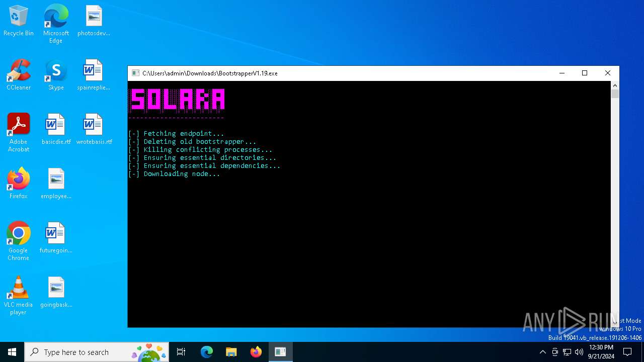This screenshot has height=362, width=644.
Task: Open the console window system menu icon
Action: click(135, 73)
